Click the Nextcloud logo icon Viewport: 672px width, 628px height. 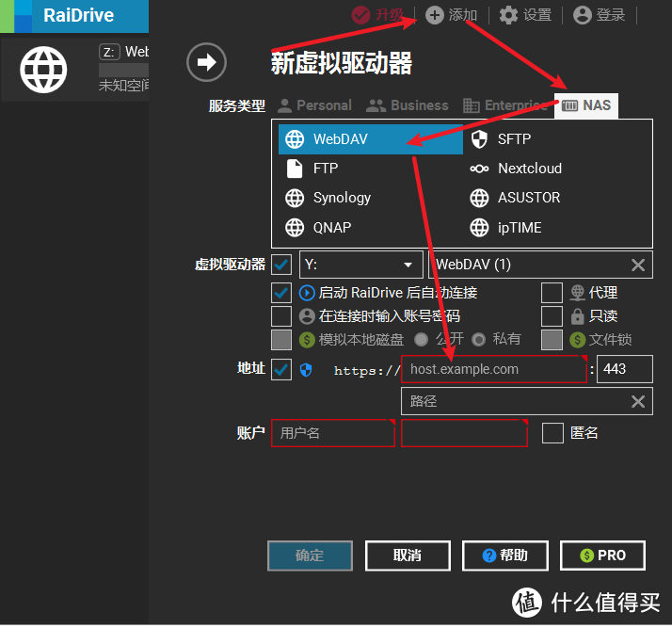[479, 169]
